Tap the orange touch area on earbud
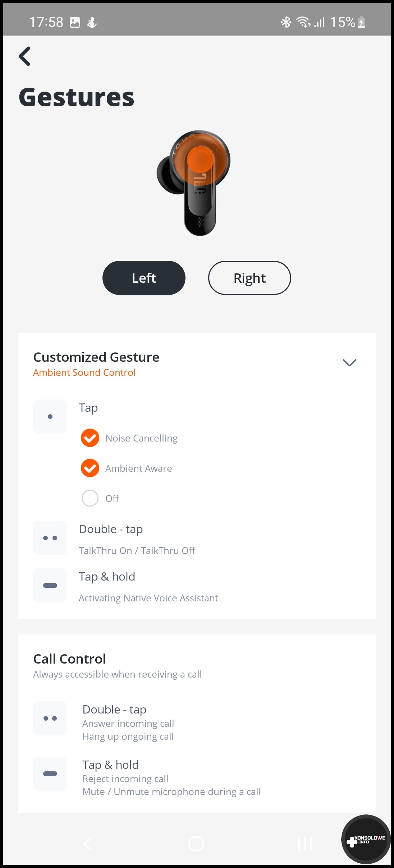 click(x=201, y=160)
